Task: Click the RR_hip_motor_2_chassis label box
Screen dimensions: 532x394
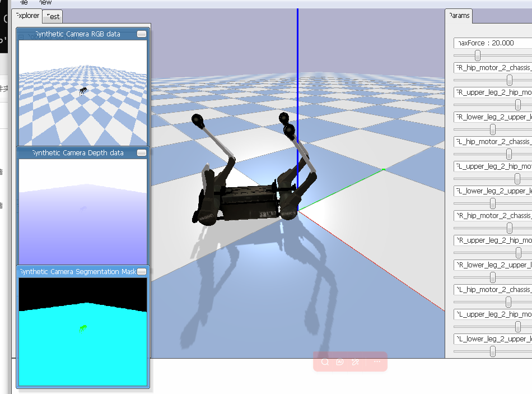Action: (493, 216)
